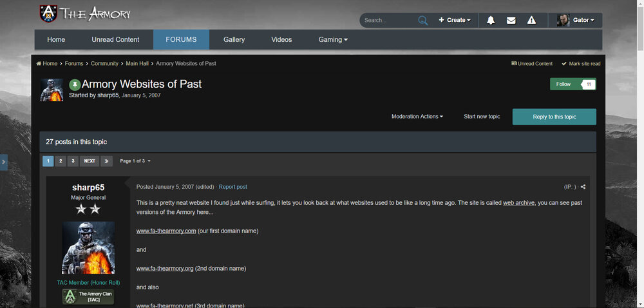
Task: Click the warning triangle reports icon
Action: click(531, 21)
